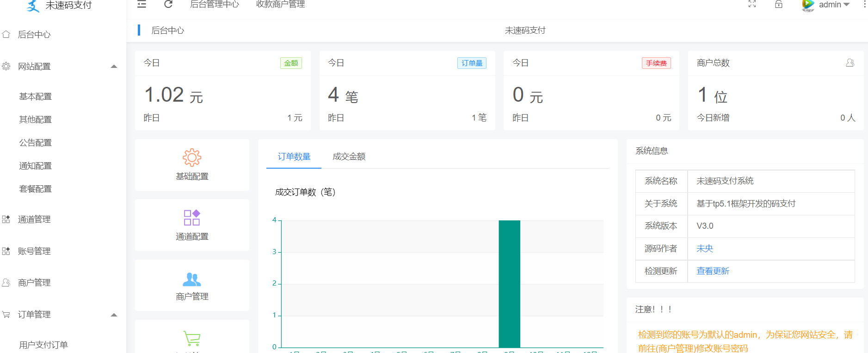
Task: Click the orange gear 基础配置 icon
Action: (x=192, y=158)
